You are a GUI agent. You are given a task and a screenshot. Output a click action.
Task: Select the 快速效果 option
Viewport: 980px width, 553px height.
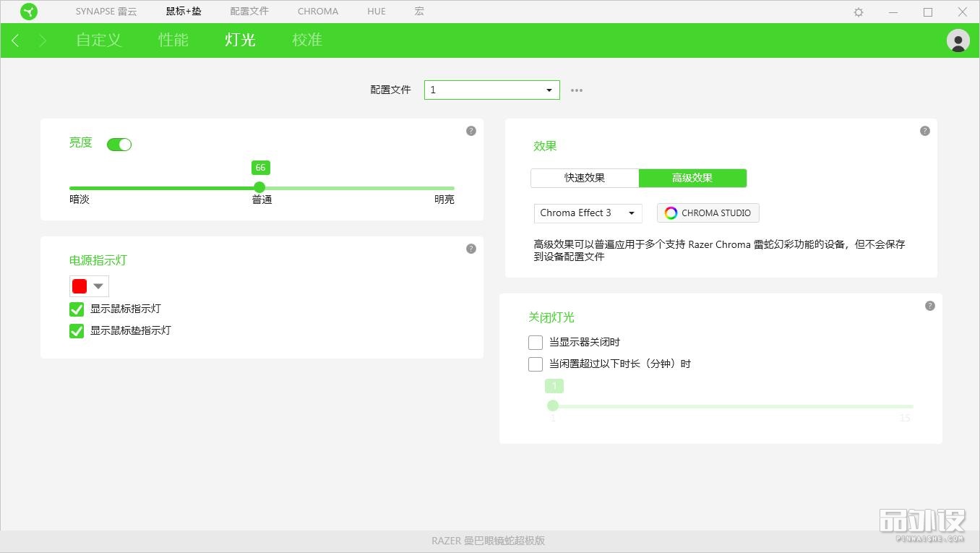click(584, 178)
